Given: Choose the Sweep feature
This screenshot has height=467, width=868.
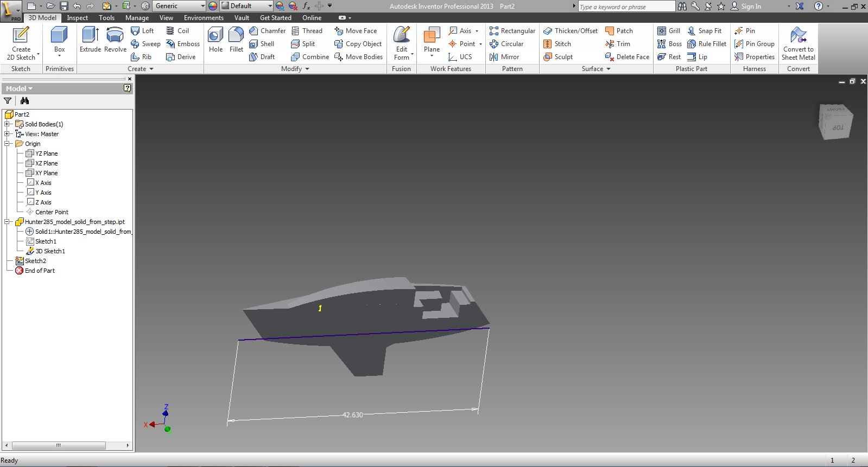Looking at the screenshot, I should click(x=145, y=44).
